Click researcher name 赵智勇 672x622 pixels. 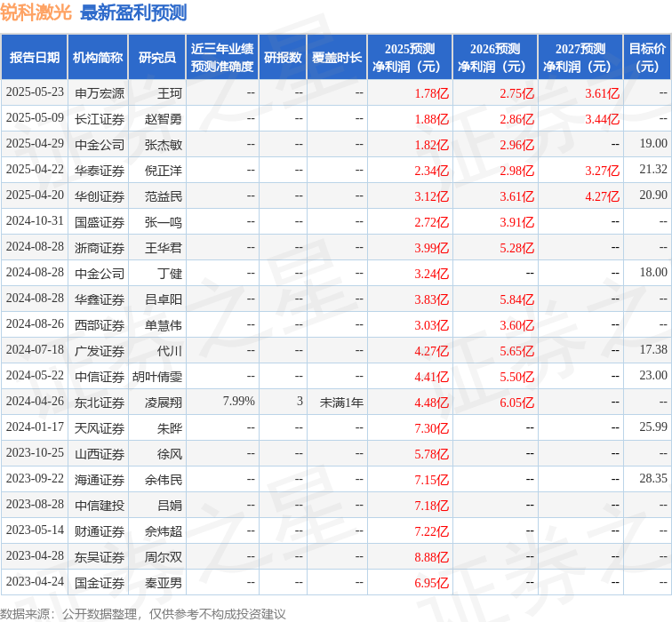[164, 119]
